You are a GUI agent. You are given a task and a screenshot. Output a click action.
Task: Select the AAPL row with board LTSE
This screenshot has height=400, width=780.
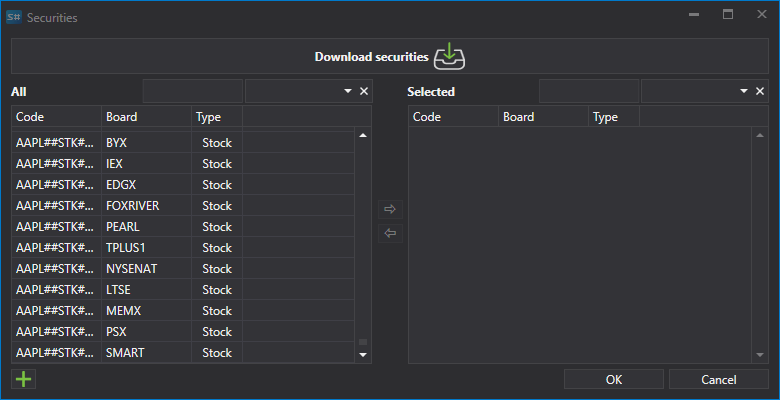[183, 289]
